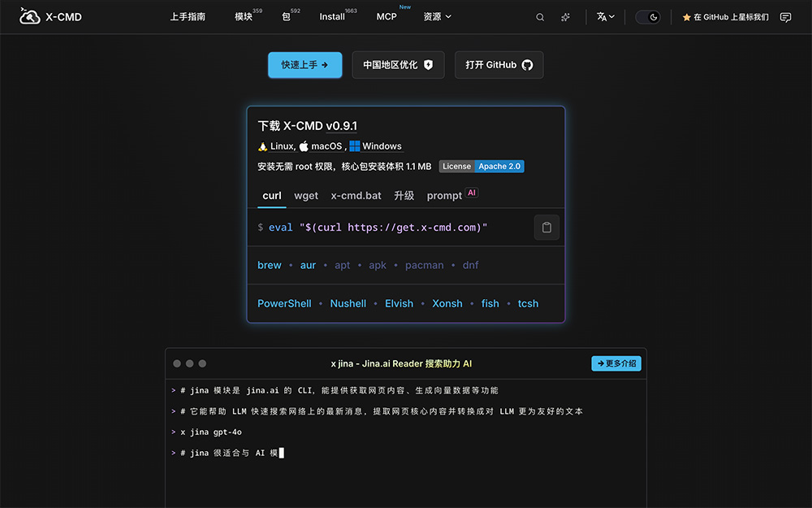
Task: Open the tcsh shell link
Action: point(529,303)
